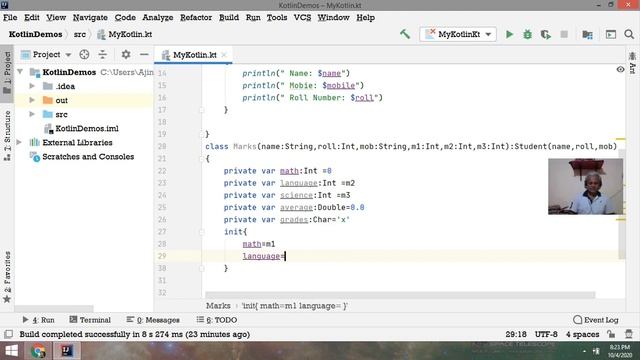This screenshot has width=640, height=360.
Task: Close the MyKotlin.kt editor tab
Action: click(224, 55)
